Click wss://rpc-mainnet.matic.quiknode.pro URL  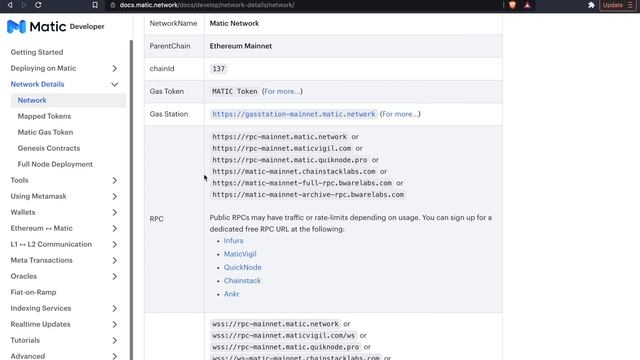click(x=286, y=347)
